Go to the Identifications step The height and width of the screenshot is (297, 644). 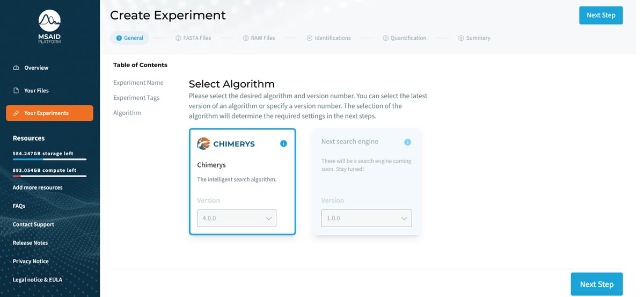point(328,38)
